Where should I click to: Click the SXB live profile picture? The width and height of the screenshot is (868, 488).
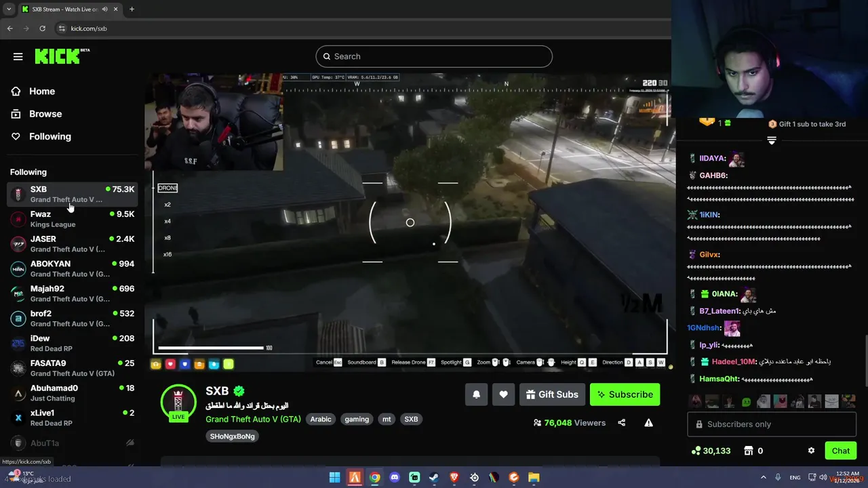[178, 402]
